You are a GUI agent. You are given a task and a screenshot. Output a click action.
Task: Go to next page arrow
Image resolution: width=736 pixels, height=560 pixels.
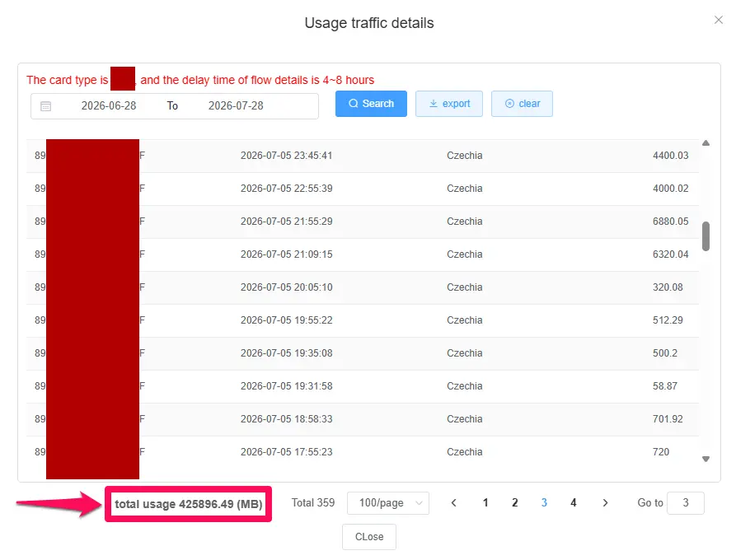pyautogui.click(x=605, y=503)
